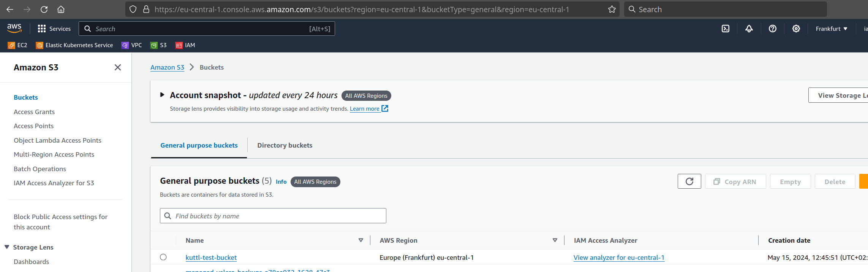Switch to the Directory buckets tab
Viewport: 868px width, 272px height.
tap(285, 145)
